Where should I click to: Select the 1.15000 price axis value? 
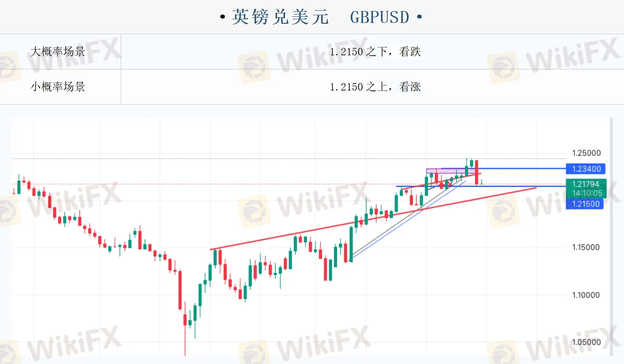(x=586, y=247)
